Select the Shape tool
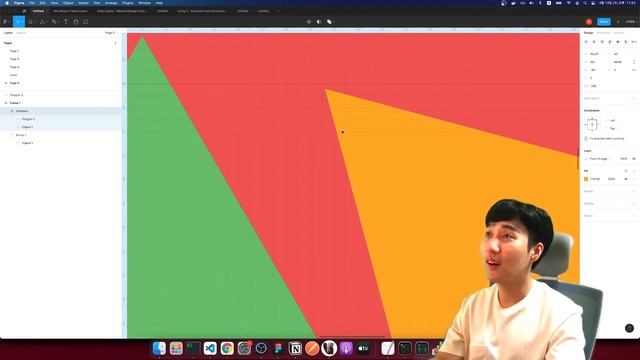 click(x=42, y=22)
